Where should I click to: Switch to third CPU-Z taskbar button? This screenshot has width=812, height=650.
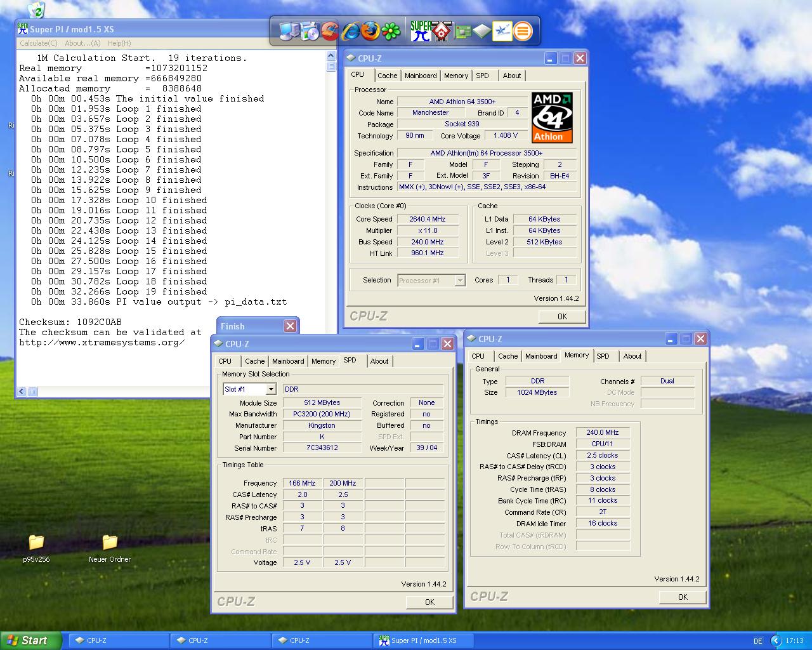[x=321, y=640]
